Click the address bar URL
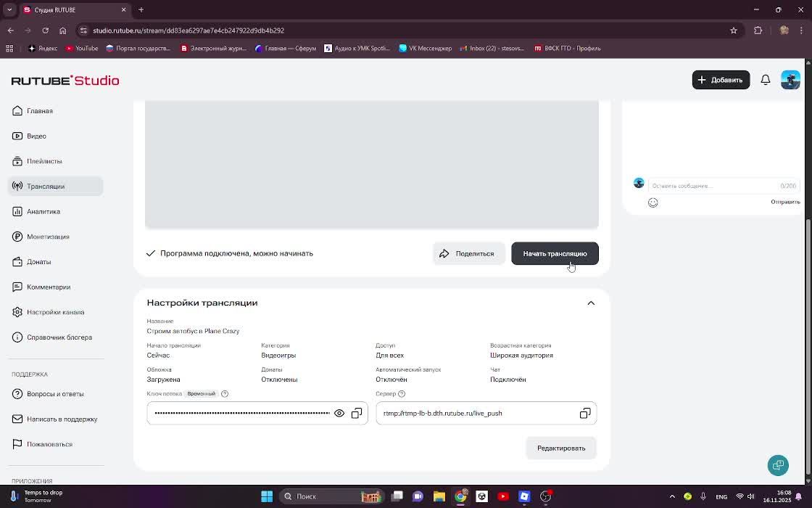812x508 pixels. [x=188, y=30]
